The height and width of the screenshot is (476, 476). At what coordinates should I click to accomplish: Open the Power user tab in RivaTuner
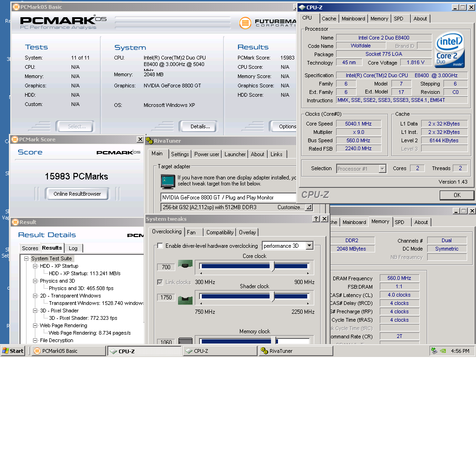206,154
